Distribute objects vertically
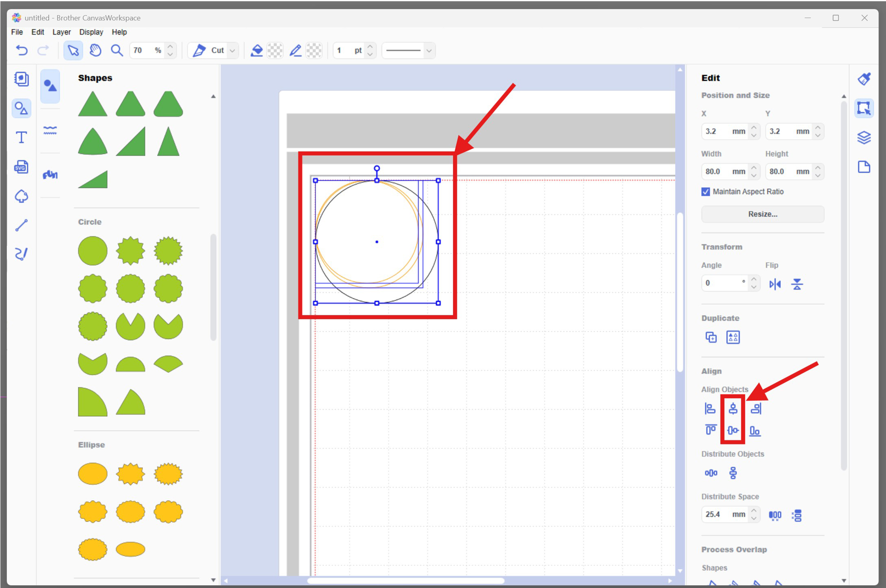 point(733,473)
